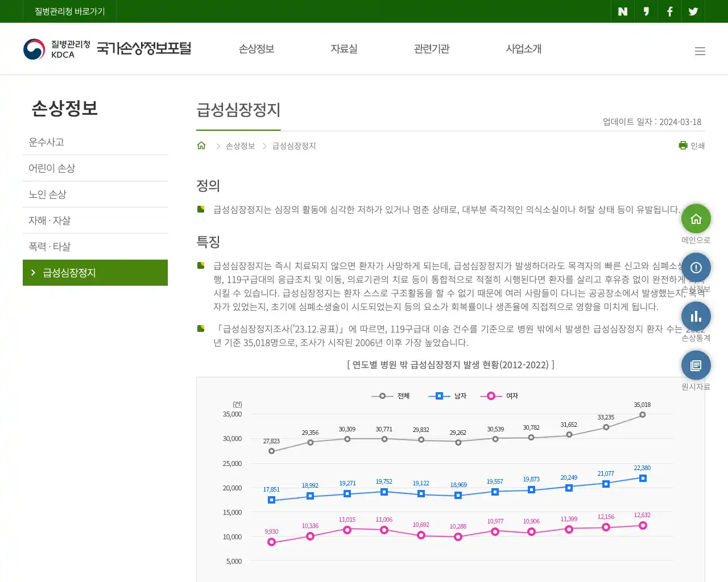
Task: Click the printer 인쇄 icon
Action: point(692,145)
